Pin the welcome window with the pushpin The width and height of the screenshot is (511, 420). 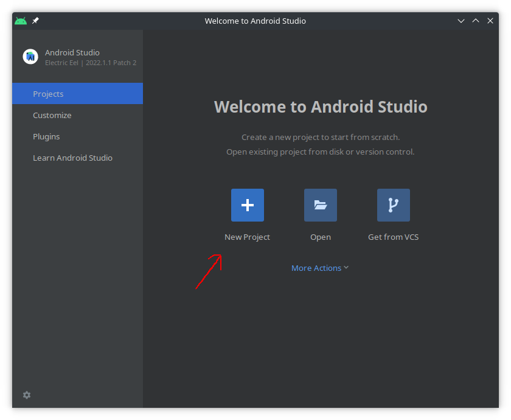pos(35,20)
